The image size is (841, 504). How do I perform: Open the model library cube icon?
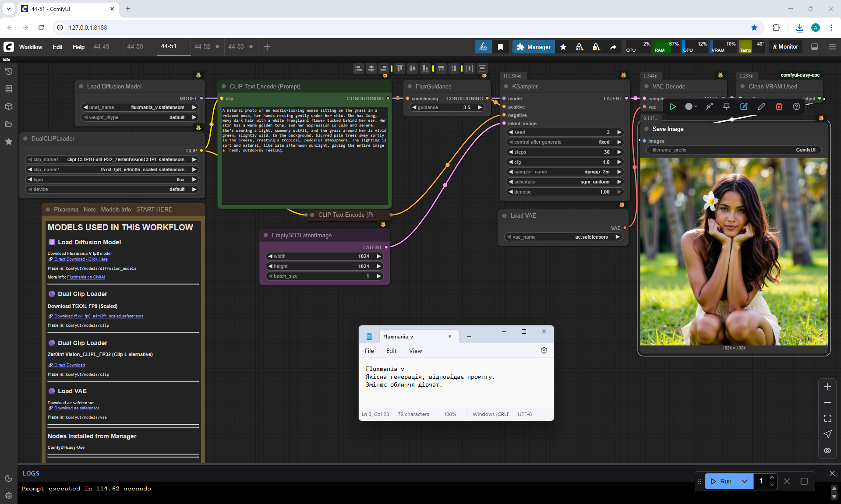coord(9,106)
